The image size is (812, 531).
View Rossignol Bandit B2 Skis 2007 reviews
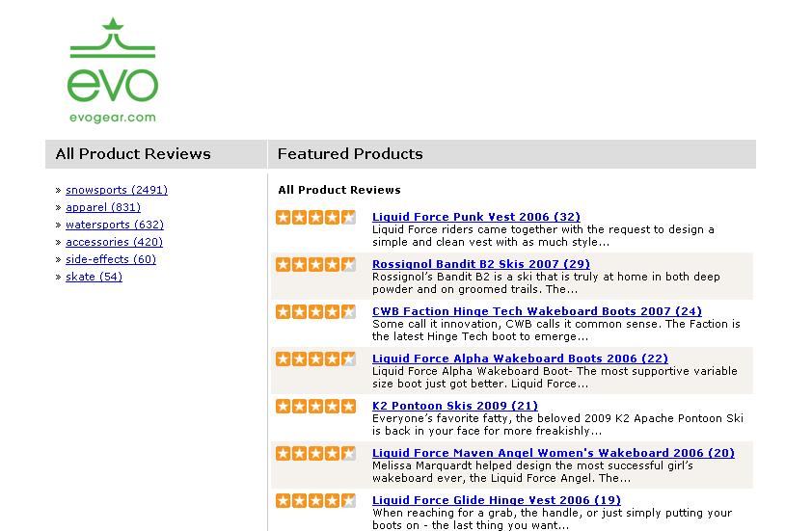pyautogui.click(x=481, y=264)
